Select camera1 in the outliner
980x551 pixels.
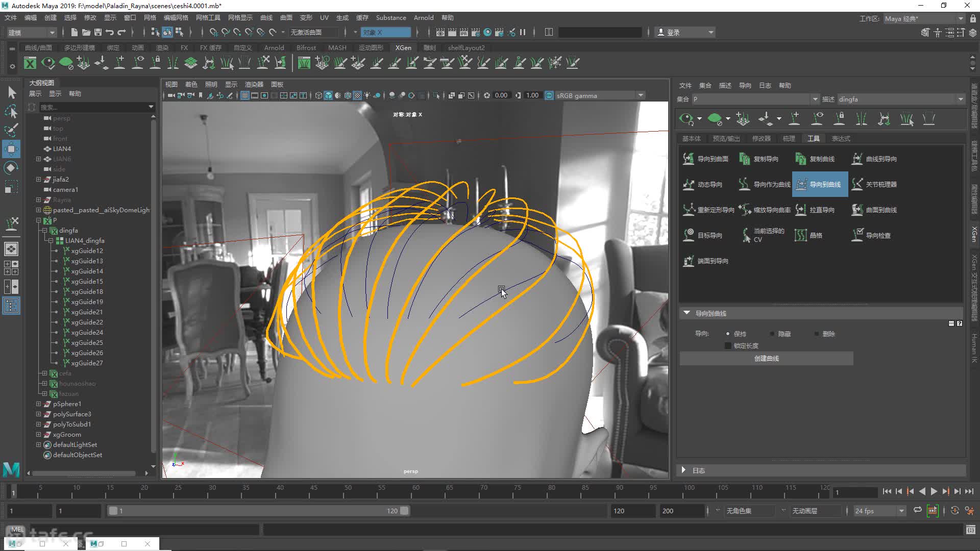[65, 189]
